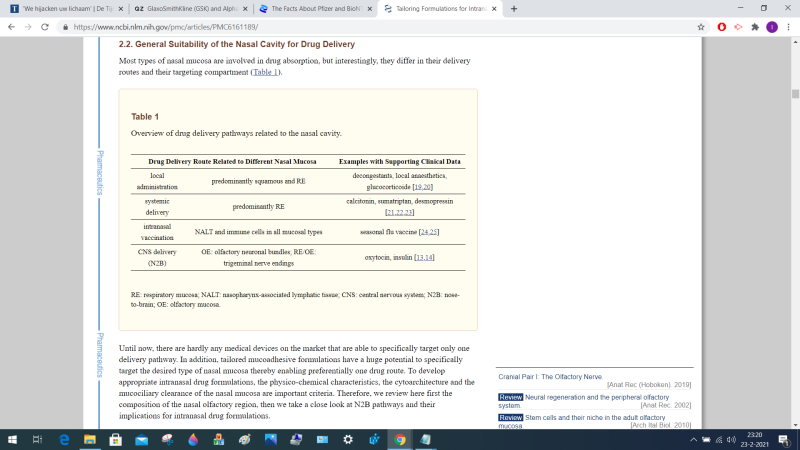Click the page scrollbar thumb

795,94
